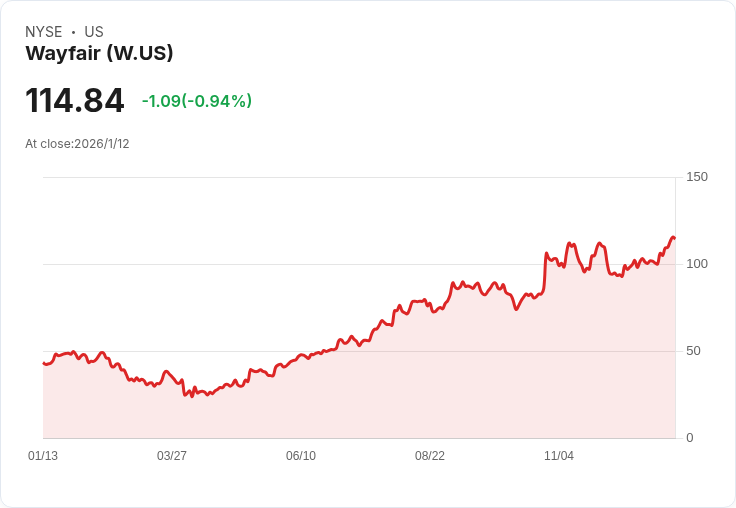Click the NYSE exchange label
The image size is (736, 508).
43,32
